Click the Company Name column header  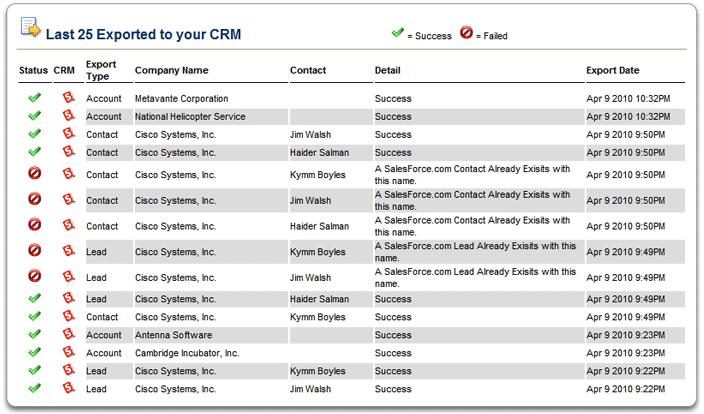coord(172,70)
